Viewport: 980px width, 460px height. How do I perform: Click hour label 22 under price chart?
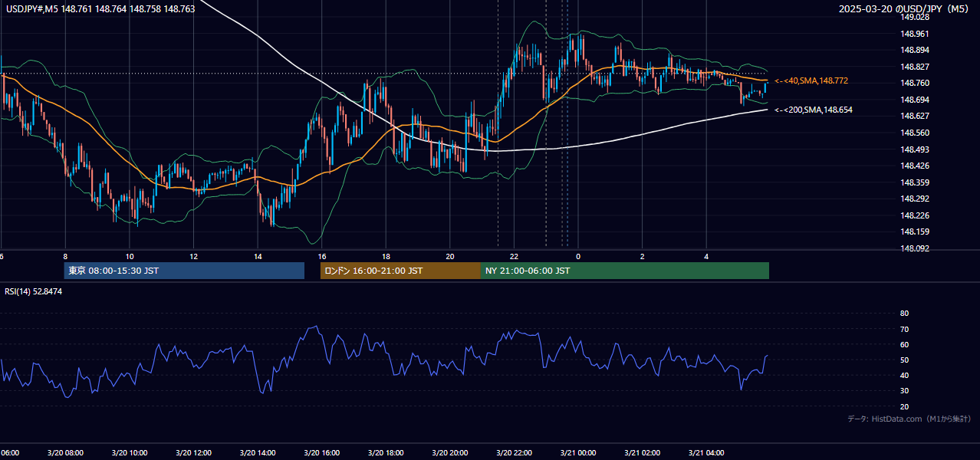(x=515, y=257)
